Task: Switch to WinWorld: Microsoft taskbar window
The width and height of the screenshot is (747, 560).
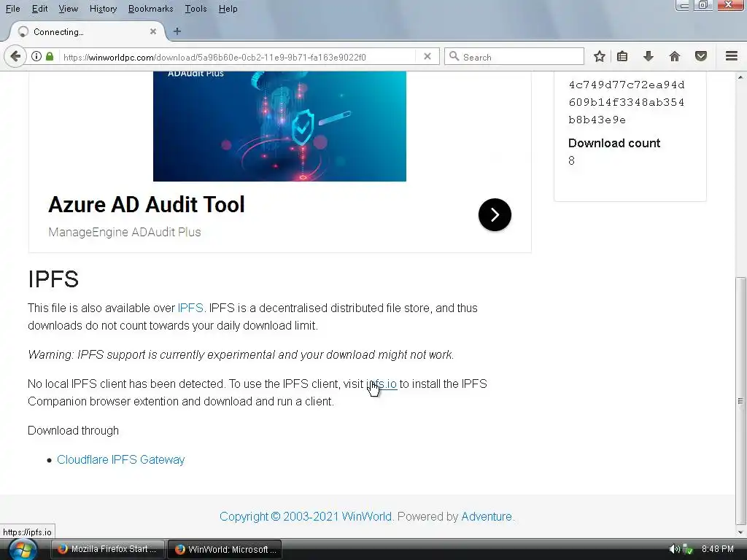Action: click(225, 549)
